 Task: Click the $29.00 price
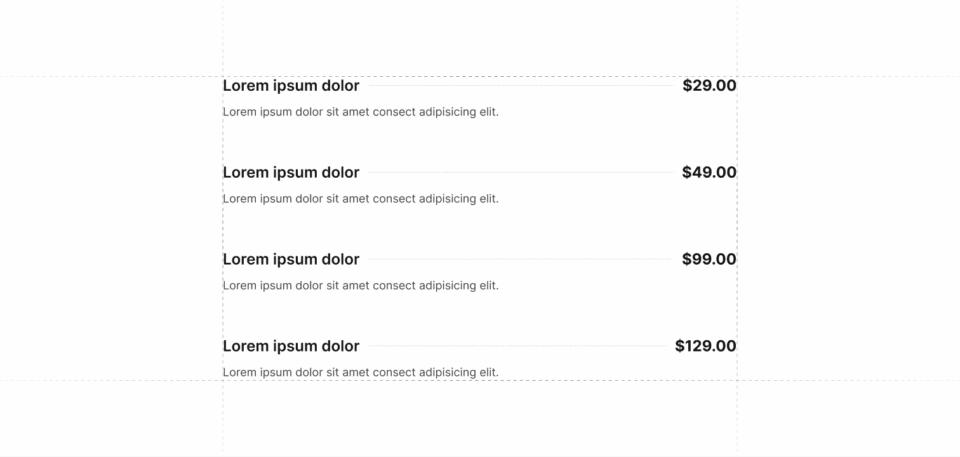click(709, 86)
